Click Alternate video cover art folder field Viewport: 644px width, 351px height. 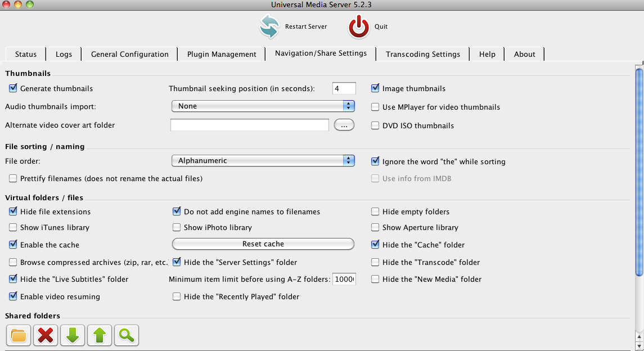coord(250,125)
